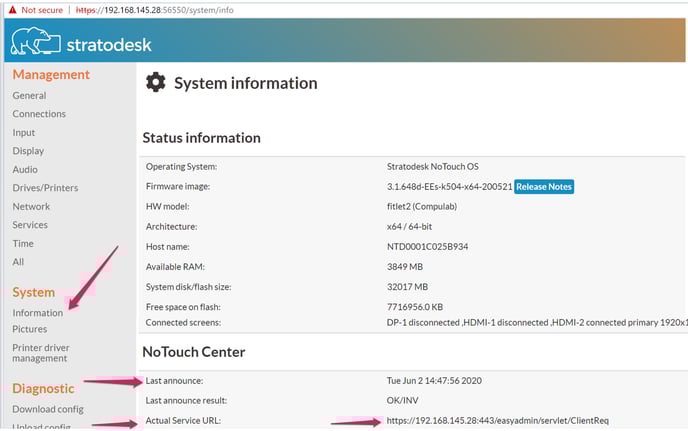The image size is (688, 431).
Task: Click the Stratodesk bear logo icon
Action: click(36, 41)
